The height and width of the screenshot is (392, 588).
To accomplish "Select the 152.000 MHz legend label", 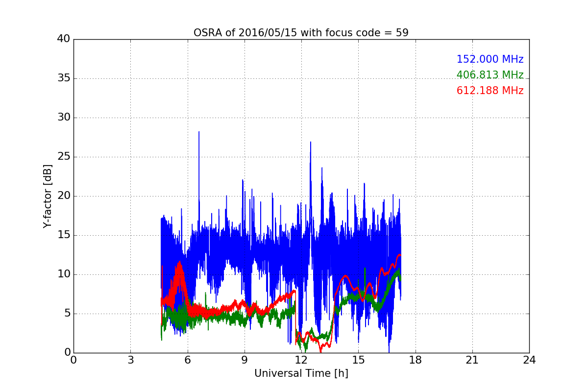I will 490,59.
